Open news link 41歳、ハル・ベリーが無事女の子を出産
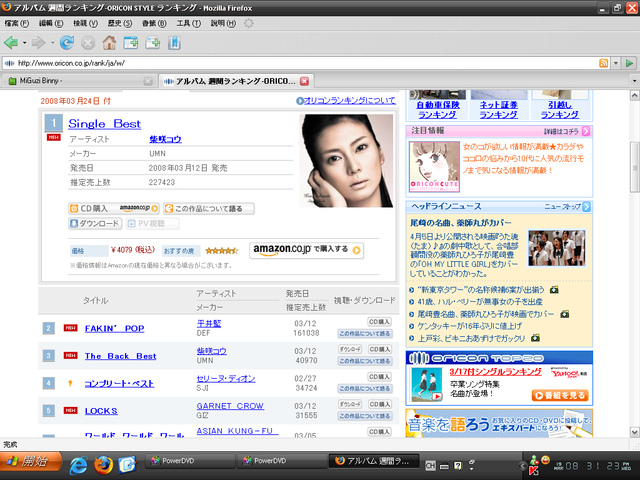 tap(480, 302)
